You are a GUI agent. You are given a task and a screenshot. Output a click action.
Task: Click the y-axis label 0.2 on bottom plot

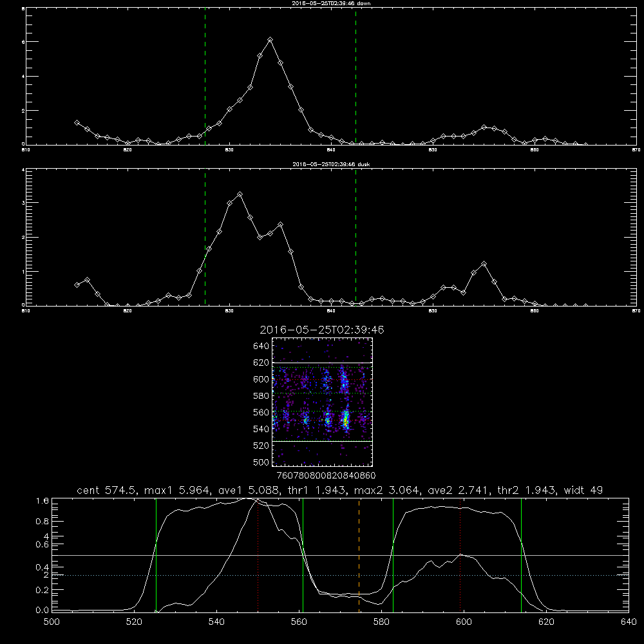click(43, 590)
